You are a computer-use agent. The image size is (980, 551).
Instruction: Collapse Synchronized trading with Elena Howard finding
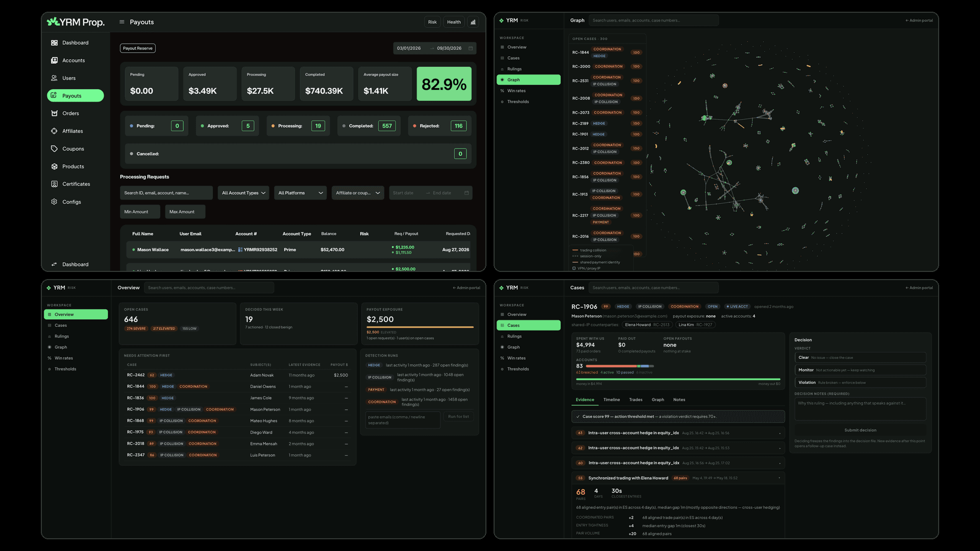pos(678,478)
